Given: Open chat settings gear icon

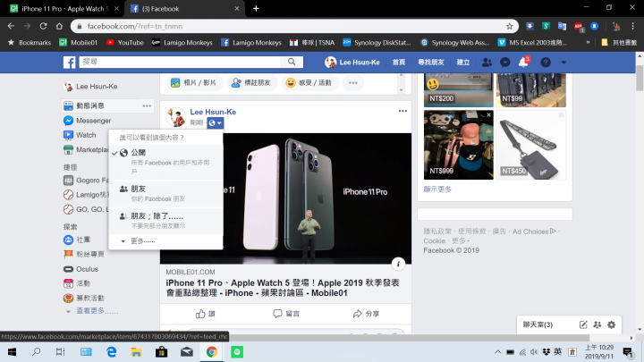Looking at the screenshot, I should point(611,324).
